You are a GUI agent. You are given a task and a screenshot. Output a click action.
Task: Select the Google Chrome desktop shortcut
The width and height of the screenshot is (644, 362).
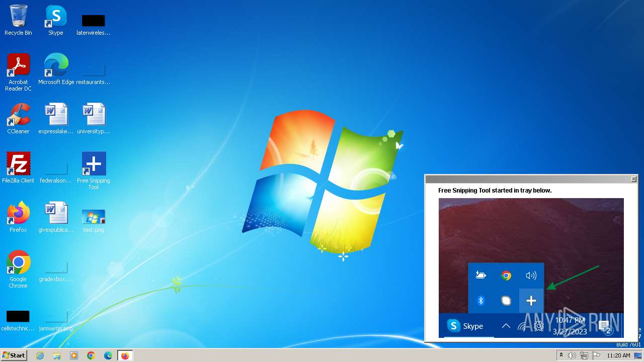click(18, 269)
